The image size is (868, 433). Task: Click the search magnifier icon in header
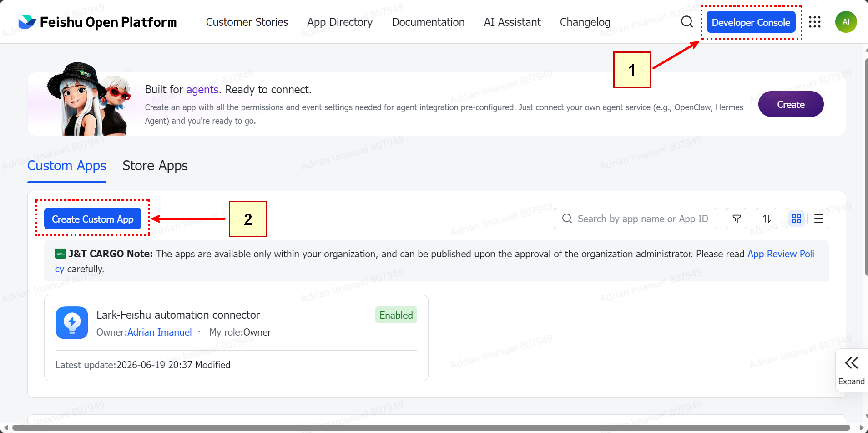pyautogui.click(x=687, y=22)
